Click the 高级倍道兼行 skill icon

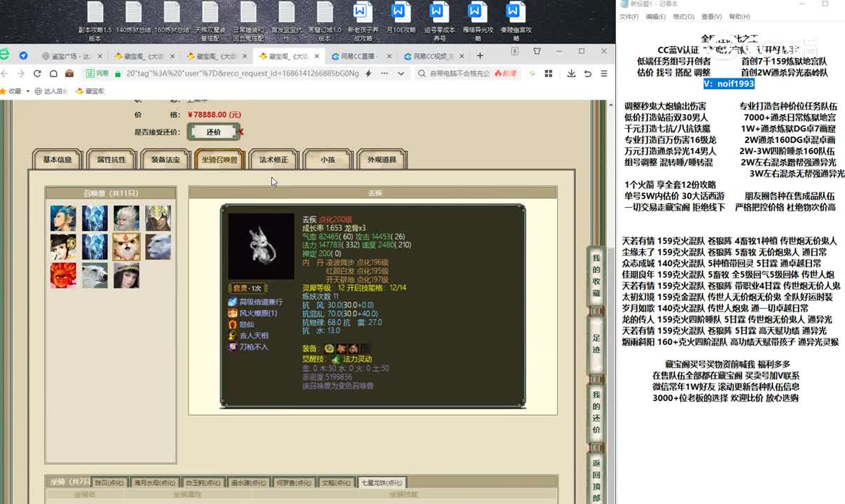(x=233, y=302)
